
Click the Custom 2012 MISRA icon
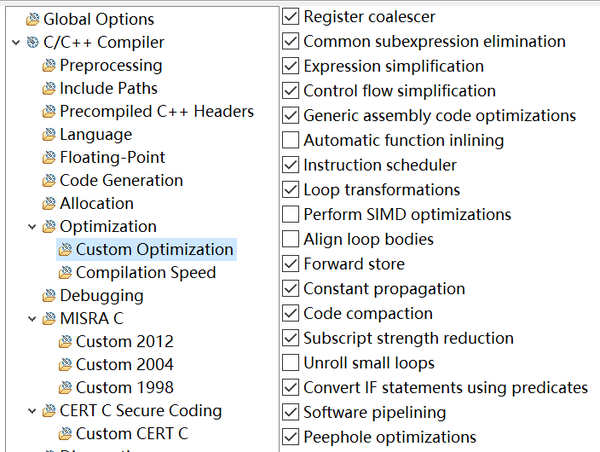[64, 342]
